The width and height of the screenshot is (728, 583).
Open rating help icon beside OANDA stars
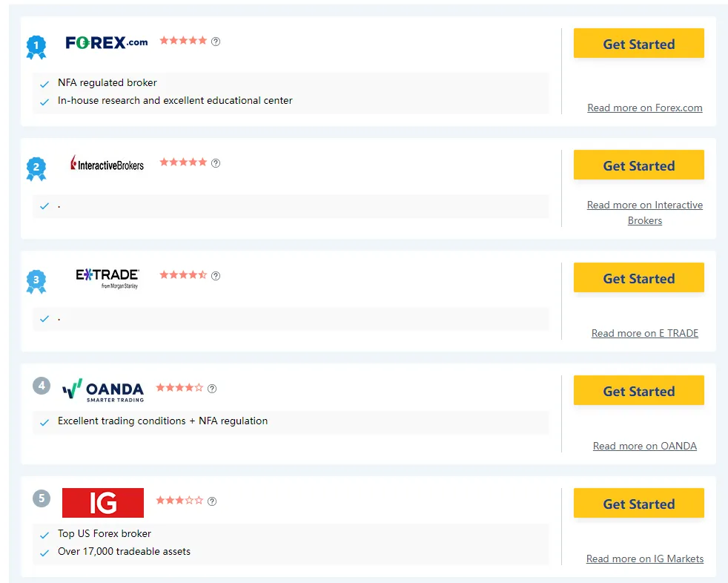click(212, 389)
